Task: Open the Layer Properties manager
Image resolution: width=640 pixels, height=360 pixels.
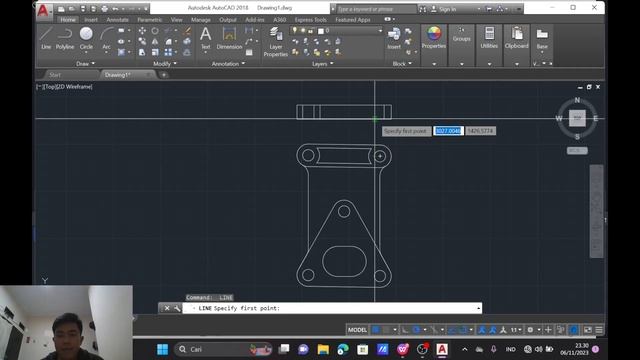Action: (x=276, y=42)
